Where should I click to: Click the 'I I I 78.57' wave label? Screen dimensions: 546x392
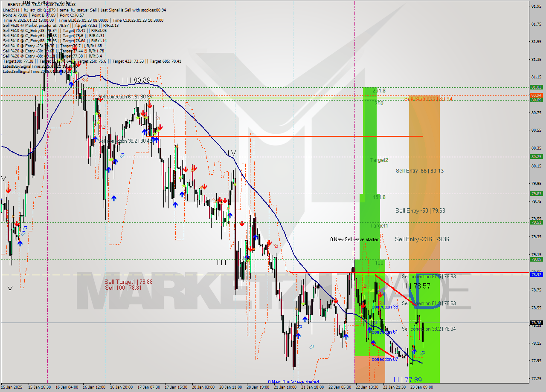coord(416,286)
